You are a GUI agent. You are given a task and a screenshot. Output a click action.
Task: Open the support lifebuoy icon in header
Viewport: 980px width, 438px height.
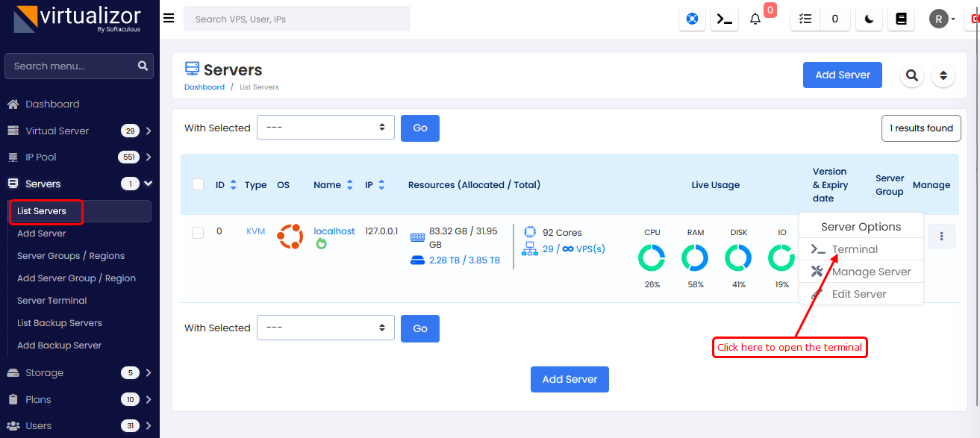692,19
